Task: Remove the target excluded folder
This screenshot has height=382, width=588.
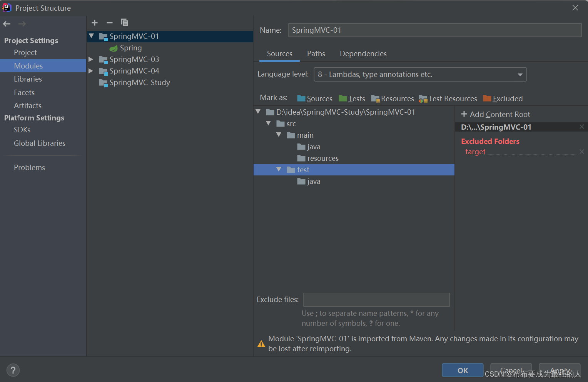Action: [582, 152]
